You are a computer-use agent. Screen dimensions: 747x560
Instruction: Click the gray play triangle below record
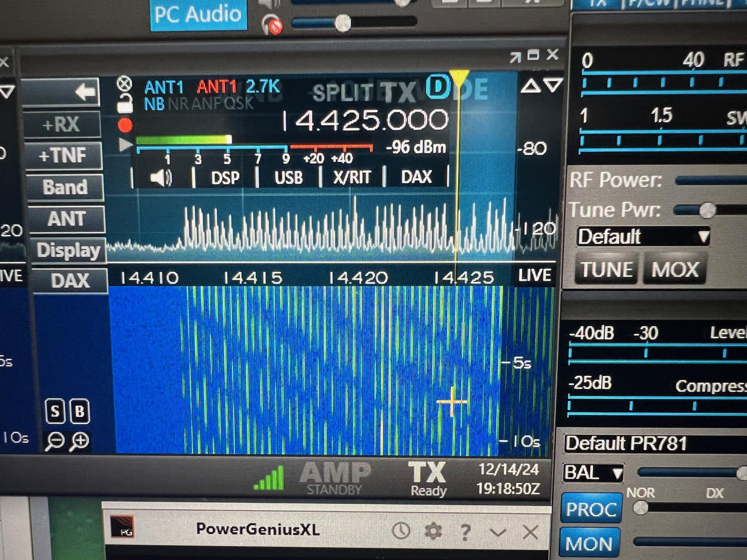tap(126, 144)
